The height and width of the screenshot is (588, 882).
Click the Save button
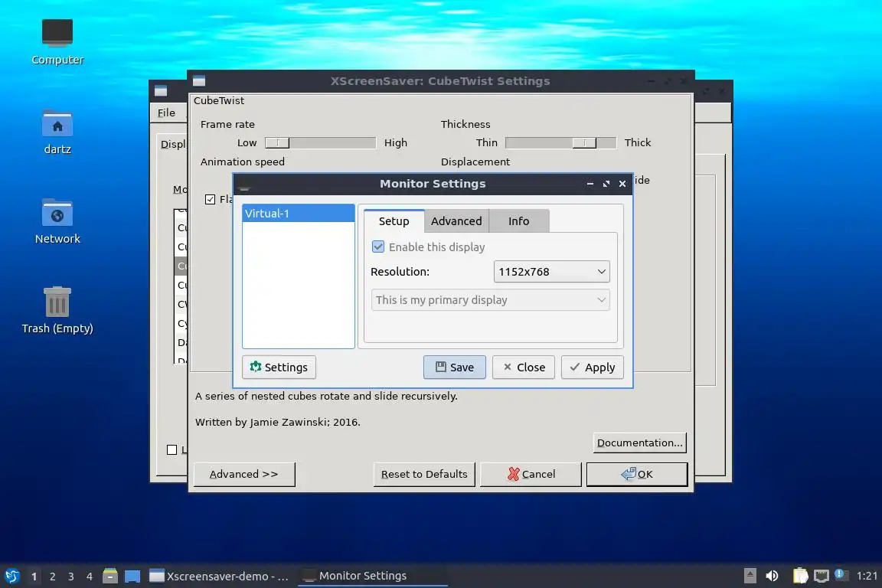click(455, 367)
